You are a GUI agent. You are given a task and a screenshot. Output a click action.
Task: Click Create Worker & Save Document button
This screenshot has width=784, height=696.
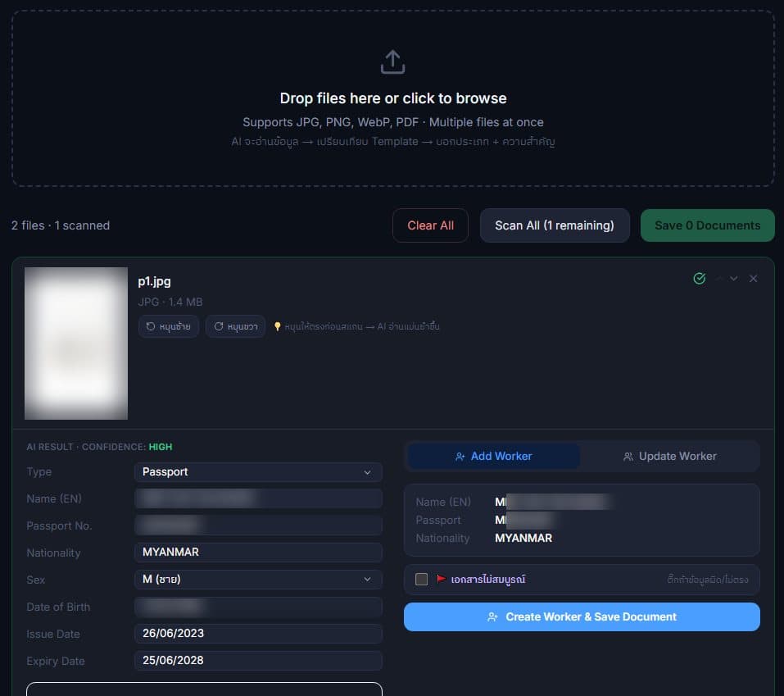[582, 617]
